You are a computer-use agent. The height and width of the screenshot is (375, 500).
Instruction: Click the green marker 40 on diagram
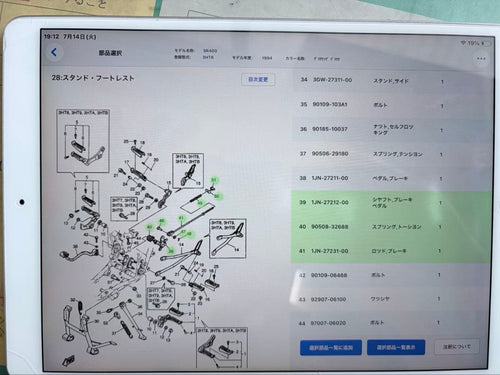click(150, 227)
